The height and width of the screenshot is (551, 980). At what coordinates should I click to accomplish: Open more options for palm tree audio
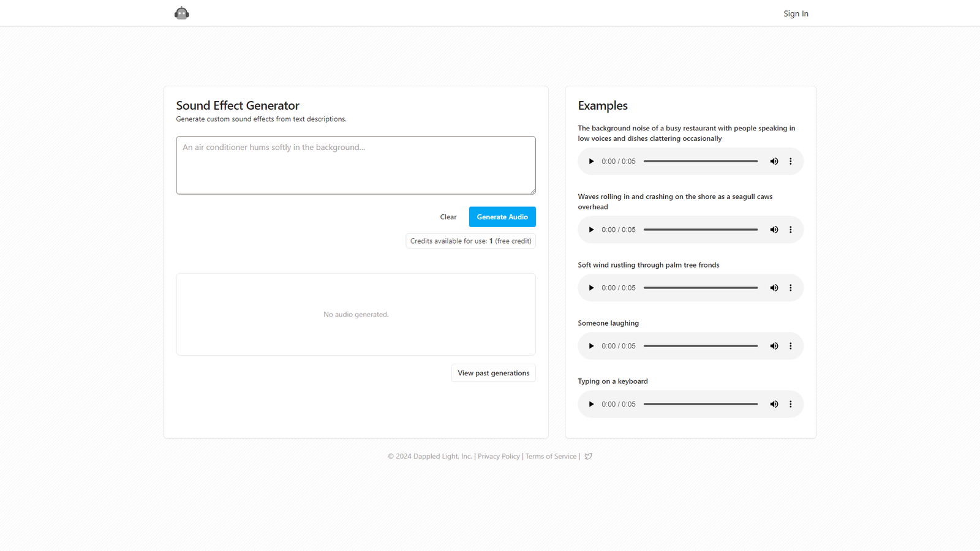pyautogui.click(x=791, y=288)
